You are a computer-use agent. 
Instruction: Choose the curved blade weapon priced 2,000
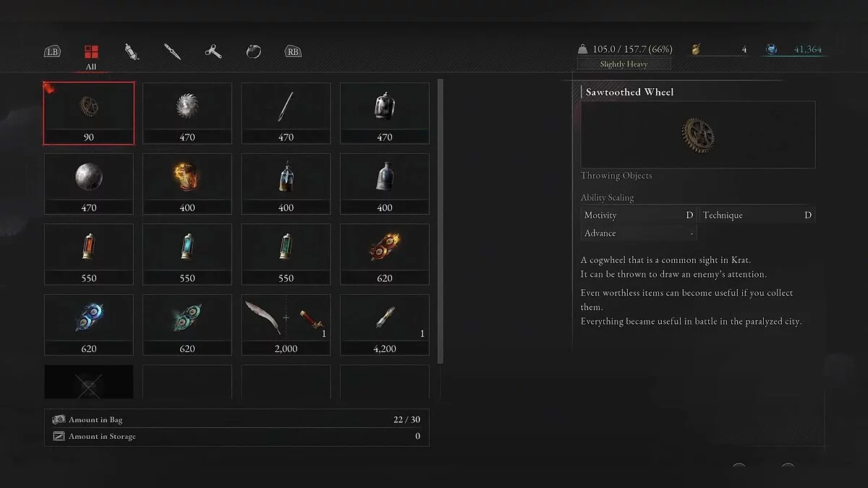(x=286, y=325)
